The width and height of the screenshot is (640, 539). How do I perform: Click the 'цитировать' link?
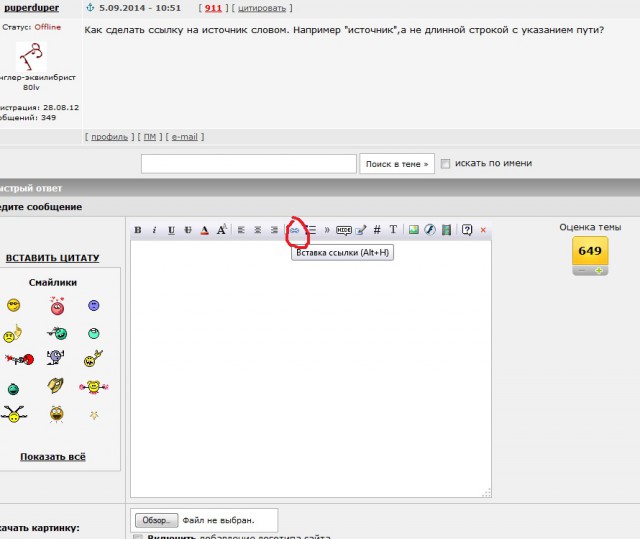click(262, 8)
